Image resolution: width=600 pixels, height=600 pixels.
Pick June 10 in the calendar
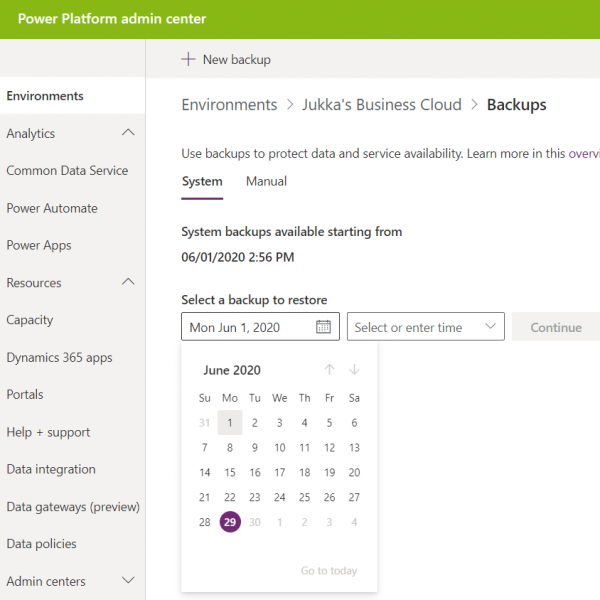pos(280,447)
